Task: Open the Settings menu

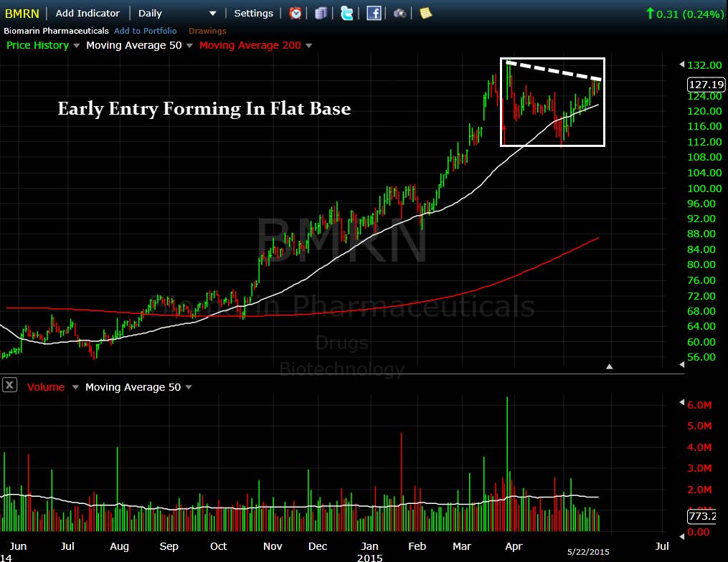Action: tap(253, 13)
